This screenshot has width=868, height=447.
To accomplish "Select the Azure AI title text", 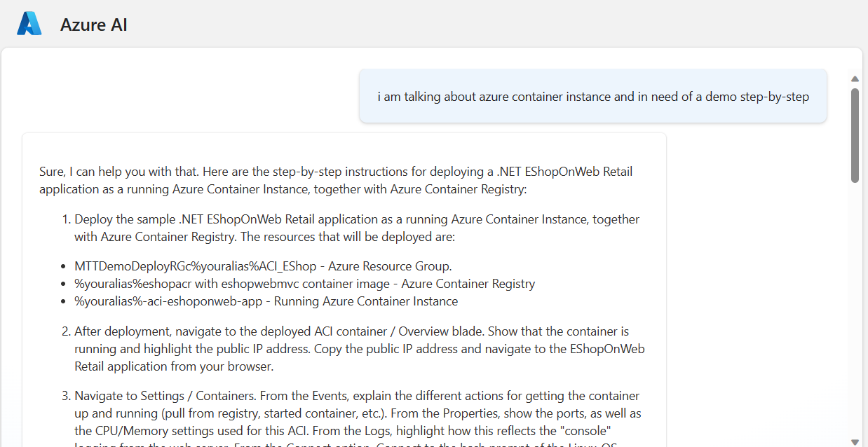I will point(94,25).
